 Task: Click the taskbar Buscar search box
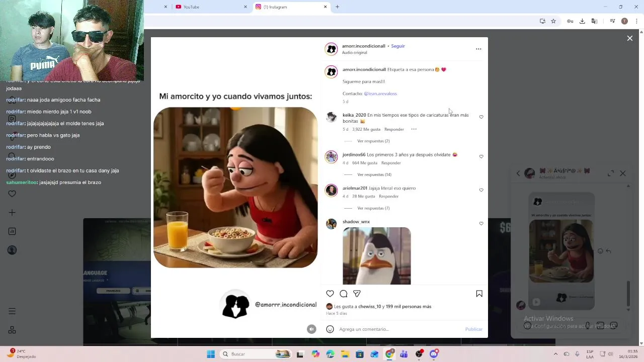[x=256, y=354]
